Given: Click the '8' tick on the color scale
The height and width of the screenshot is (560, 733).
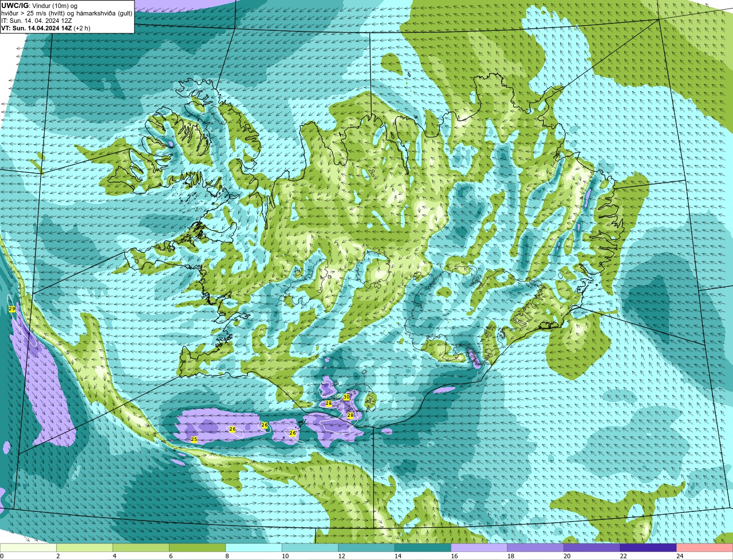Looking at the screenshot, I should 227,556.
